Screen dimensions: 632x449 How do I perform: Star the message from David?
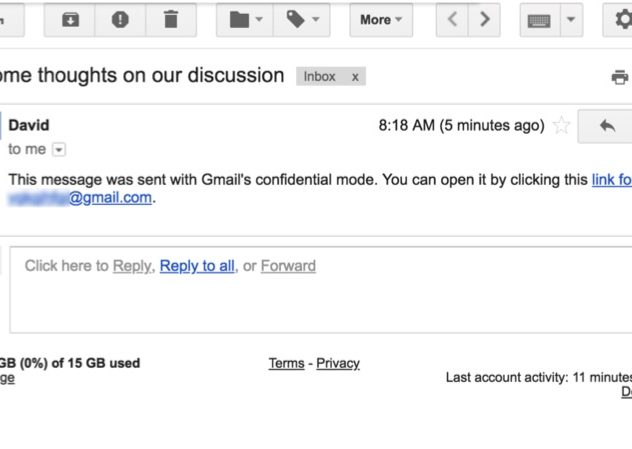[x=561, y=126]
